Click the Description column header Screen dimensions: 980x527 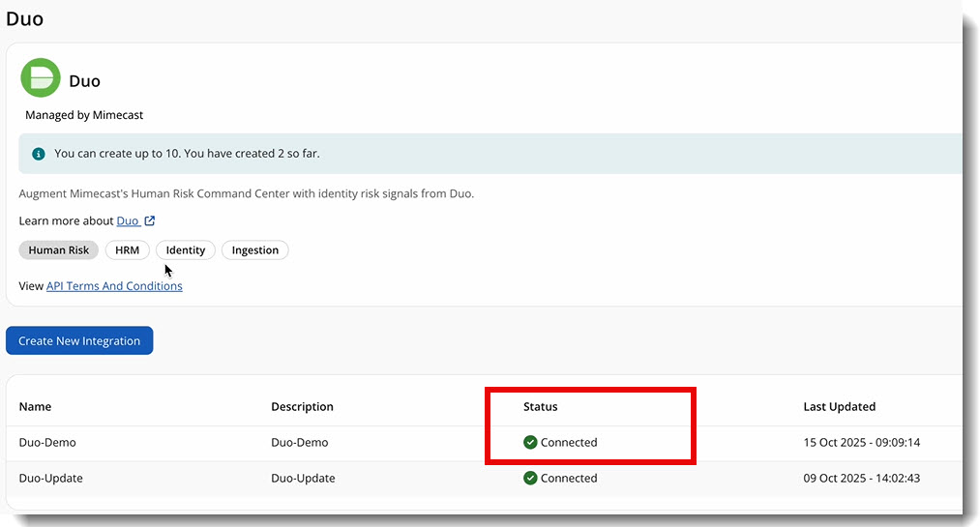[302, 407]
